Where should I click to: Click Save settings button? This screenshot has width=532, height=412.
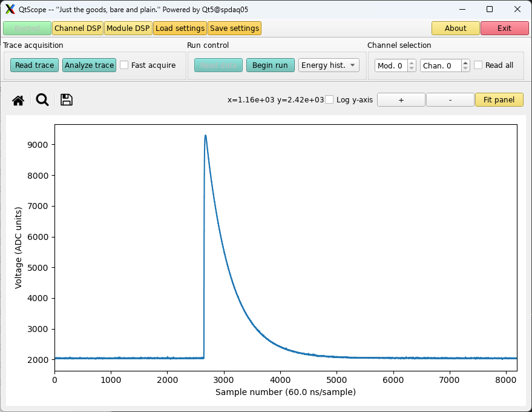pos(234,28)
